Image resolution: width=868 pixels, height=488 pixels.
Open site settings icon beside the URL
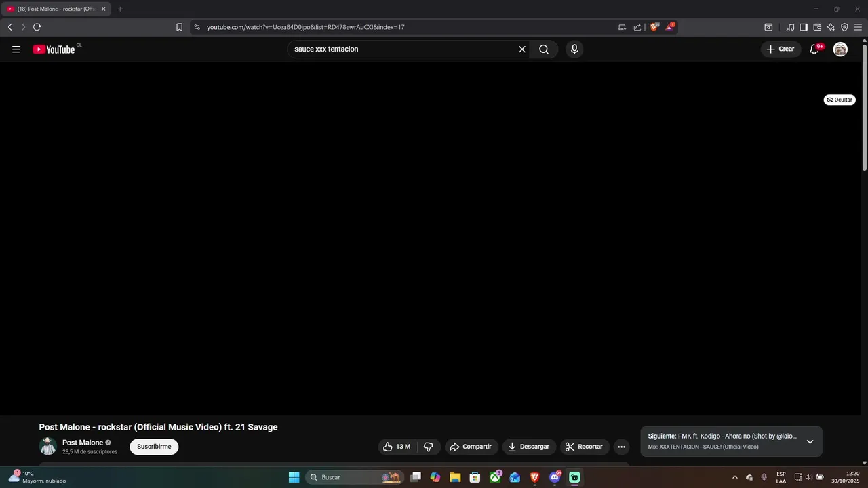197,27
